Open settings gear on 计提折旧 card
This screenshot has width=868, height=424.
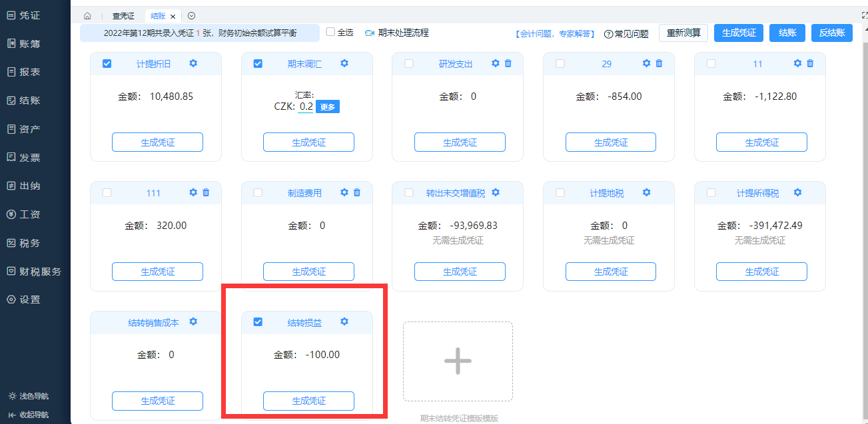[x=193, y=63]
